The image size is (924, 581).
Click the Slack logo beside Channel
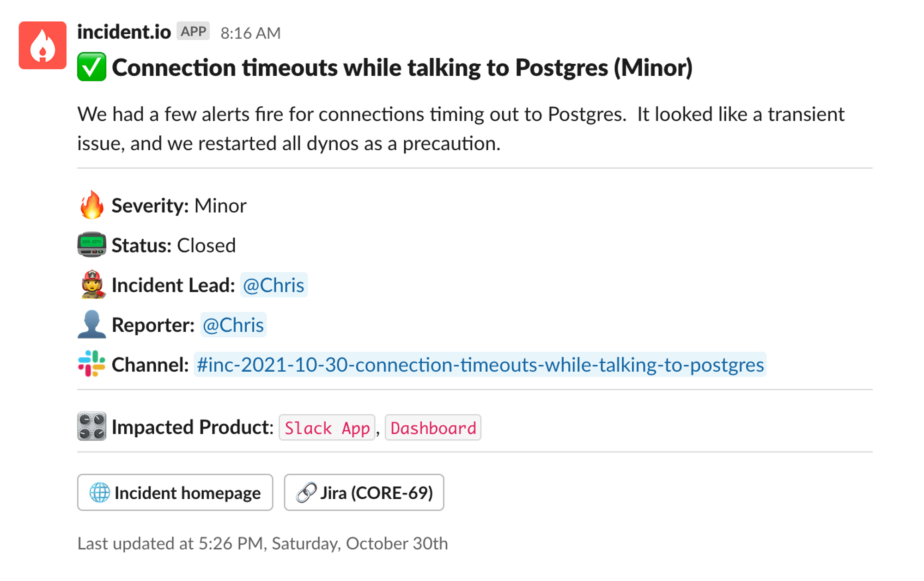coord(91,364)
